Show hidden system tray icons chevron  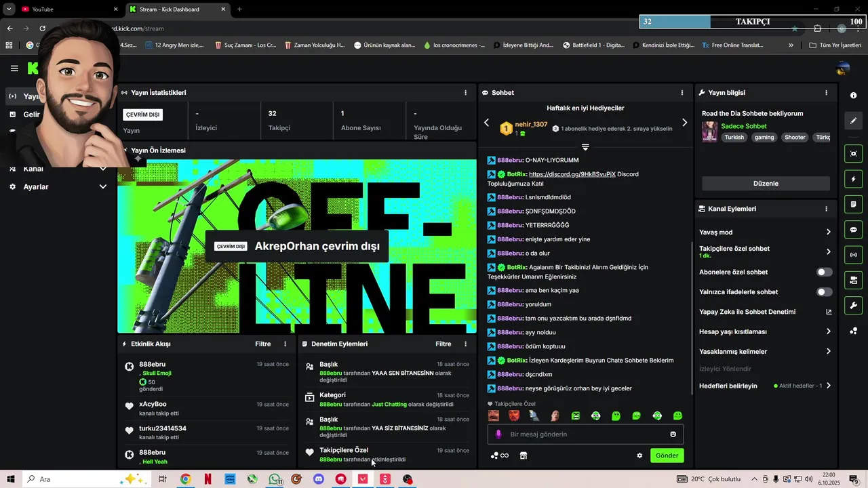tap(754, 479)
